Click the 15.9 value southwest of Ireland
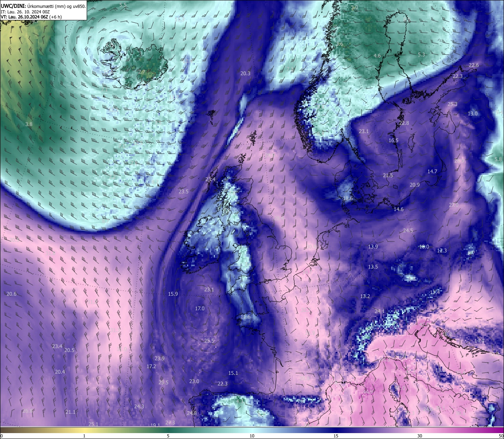The height and width of the screenshot is (439, 504). (x=173, y=294)
